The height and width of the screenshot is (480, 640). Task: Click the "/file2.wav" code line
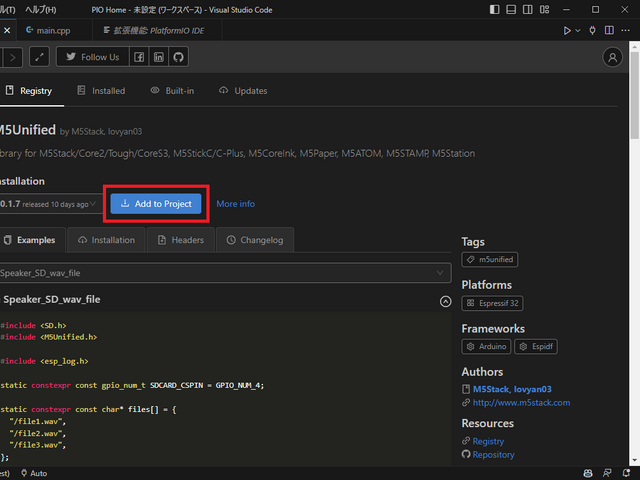click(37, 433)
